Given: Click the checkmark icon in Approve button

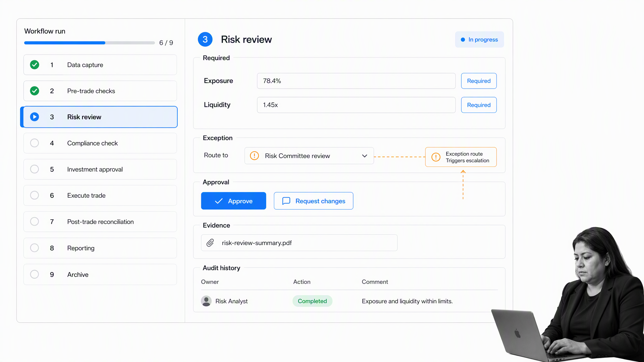Looking at the screenshot, I should coord(219,201).
